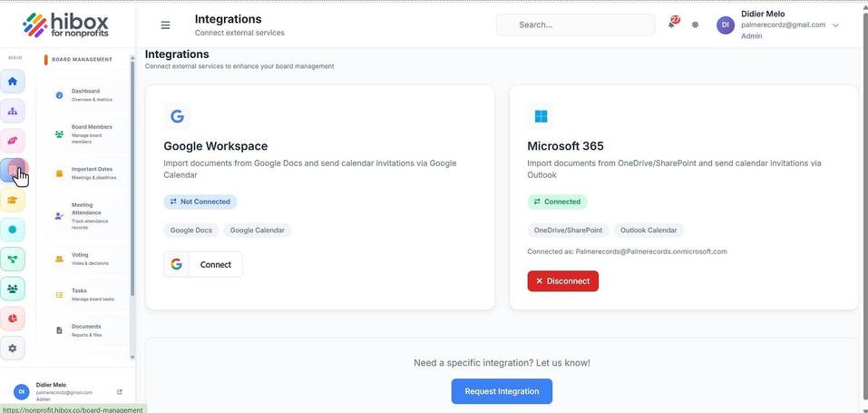Click the Outlook Calendar tag
868x413 pixels.
[x=649, y=230]
